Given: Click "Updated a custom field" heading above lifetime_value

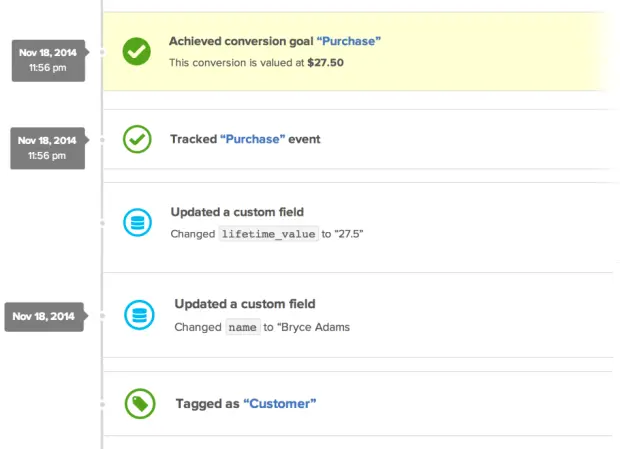Looking at the screenshot, I should point(237,212).
